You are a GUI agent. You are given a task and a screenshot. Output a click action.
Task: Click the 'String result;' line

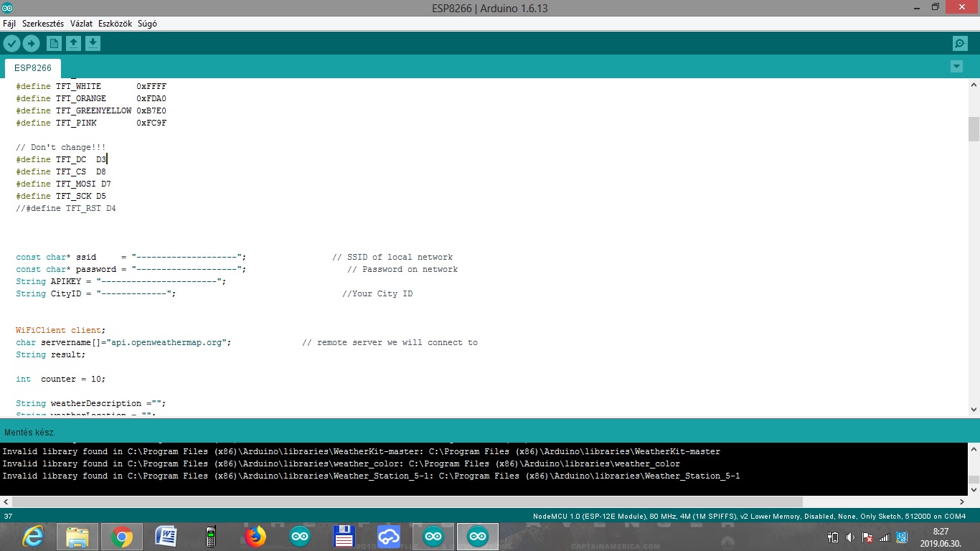51,354
